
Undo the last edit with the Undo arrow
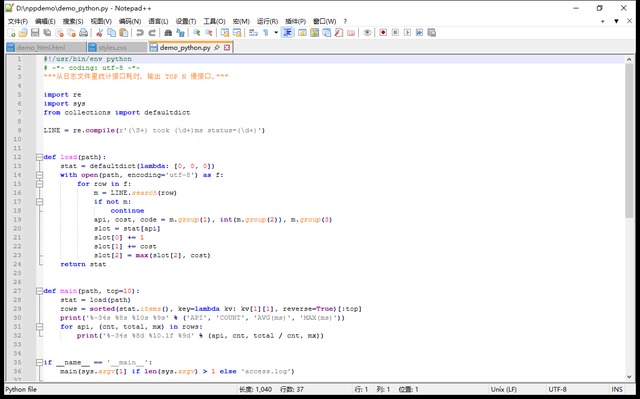click(140, 33)
